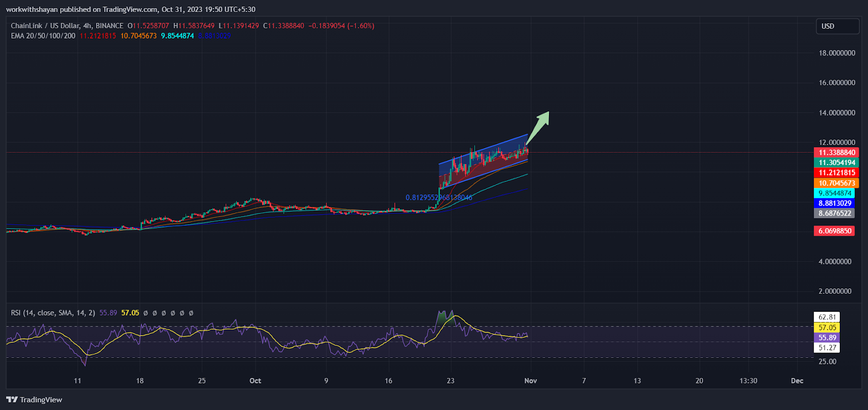Click the red 11.3388840 price tag on the axis
Viewport: 868px width, 410px height.
837,153
